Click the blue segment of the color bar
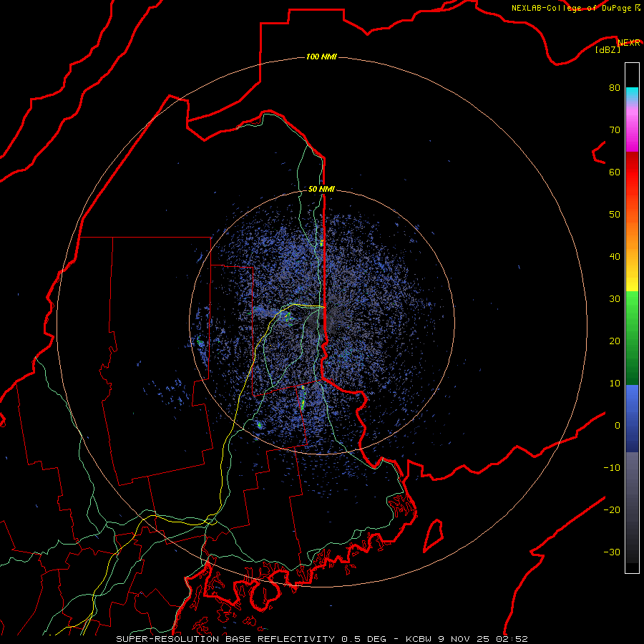The height and width of the screenshot is (644, 644). click(x=632, y=419)
